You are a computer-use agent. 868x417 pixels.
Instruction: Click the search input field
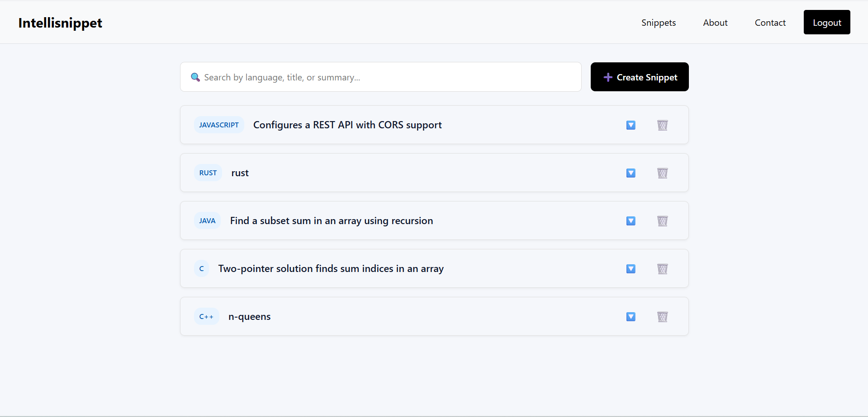pos(380,77)
